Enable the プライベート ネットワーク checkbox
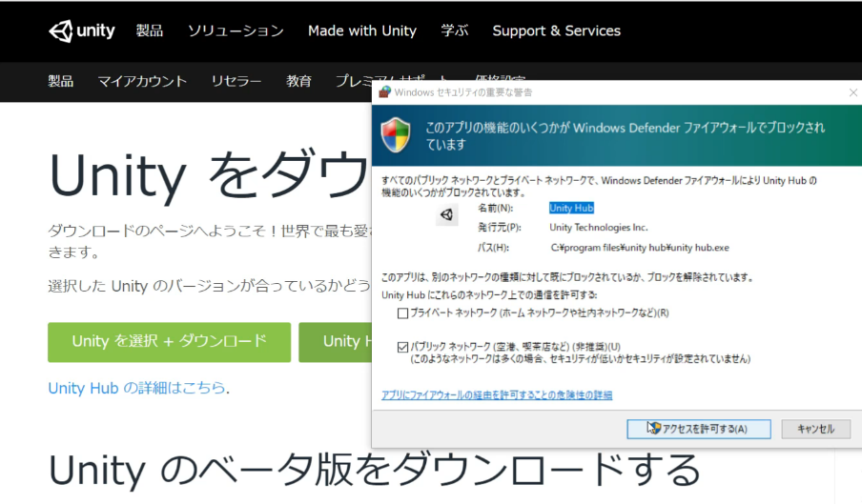The height and width of the screenshot is (504, 862). (x=403, y=313)
